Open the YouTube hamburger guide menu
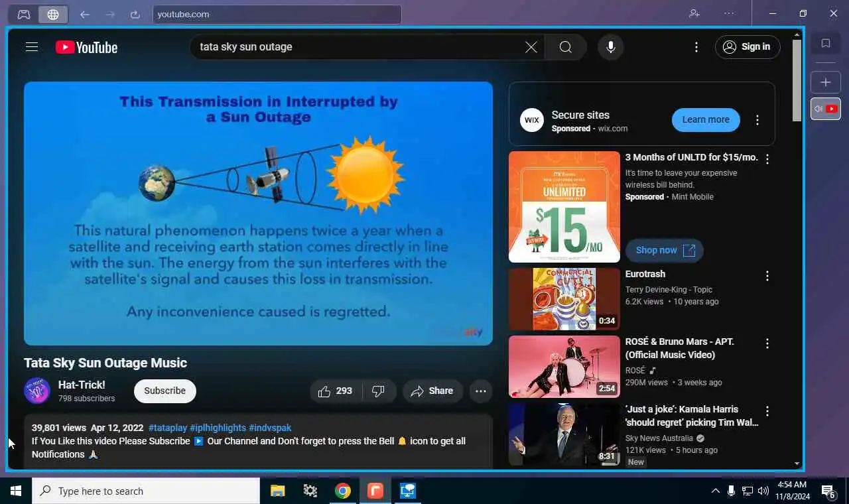The image size is (849, 504). click(x=32, y=47)
